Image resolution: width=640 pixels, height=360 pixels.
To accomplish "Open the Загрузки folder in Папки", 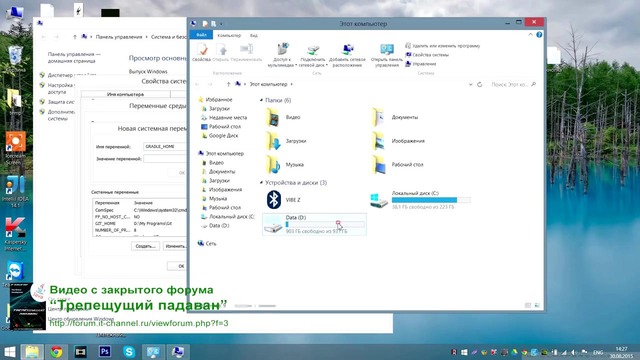I will (x=273, y=141).
